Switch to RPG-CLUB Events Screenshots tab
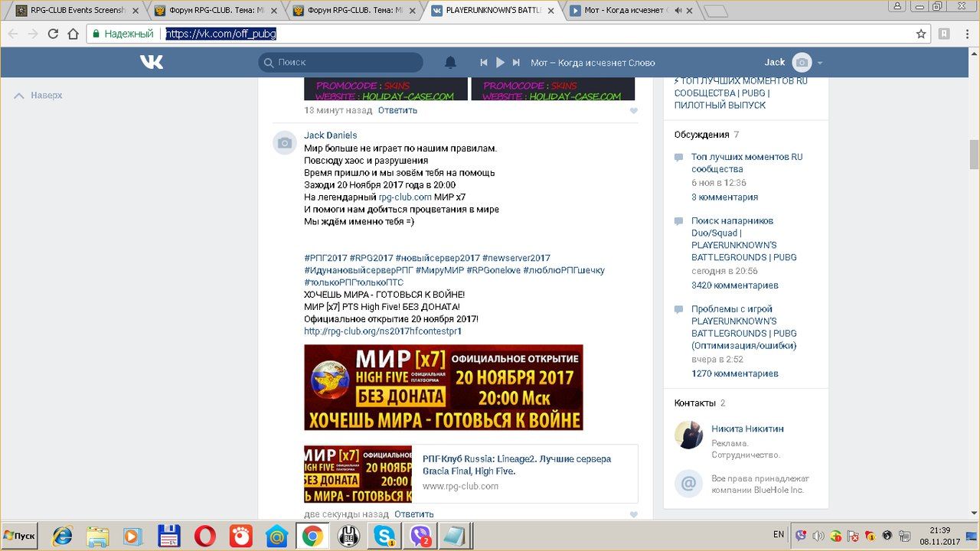980x551 pixels. pos(71,11)
